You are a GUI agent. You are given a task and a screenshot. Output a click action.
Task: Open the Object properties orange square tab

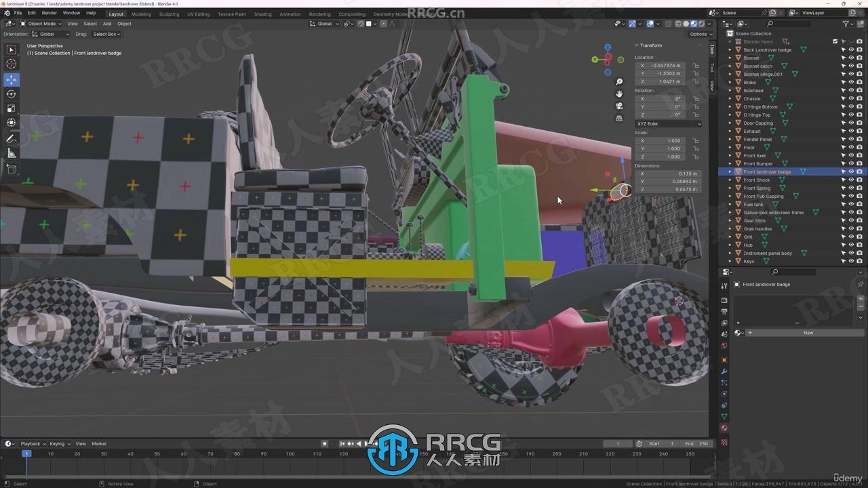[724, 360]
